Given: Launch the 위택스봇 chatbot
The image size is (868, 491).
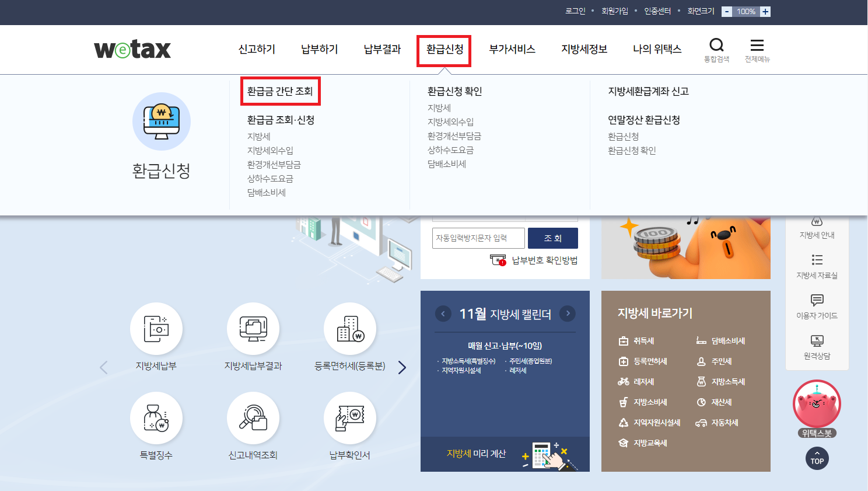Looking at the screenshot, I should (817, 408).
